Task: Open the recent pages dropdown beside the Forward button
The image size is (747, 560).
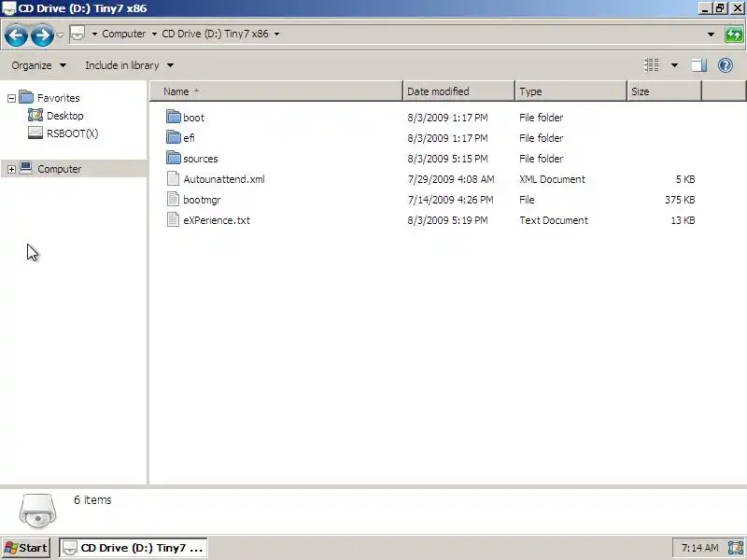Action: point(60,35)
